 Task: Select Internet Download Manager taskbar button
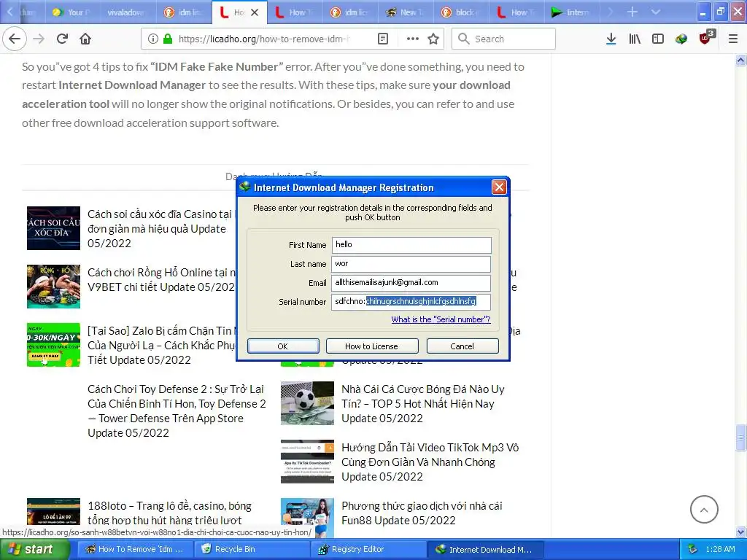click(x=484, y=550)
